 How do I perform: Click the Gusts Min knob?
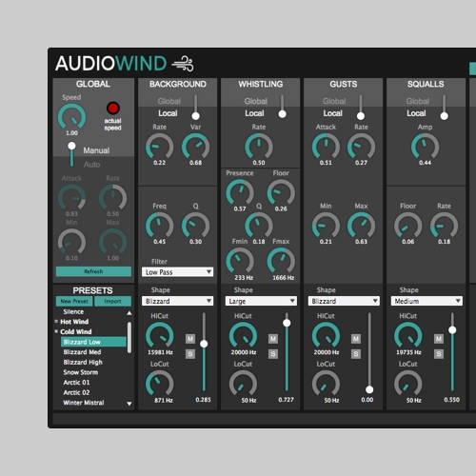[x=326, y=226]
